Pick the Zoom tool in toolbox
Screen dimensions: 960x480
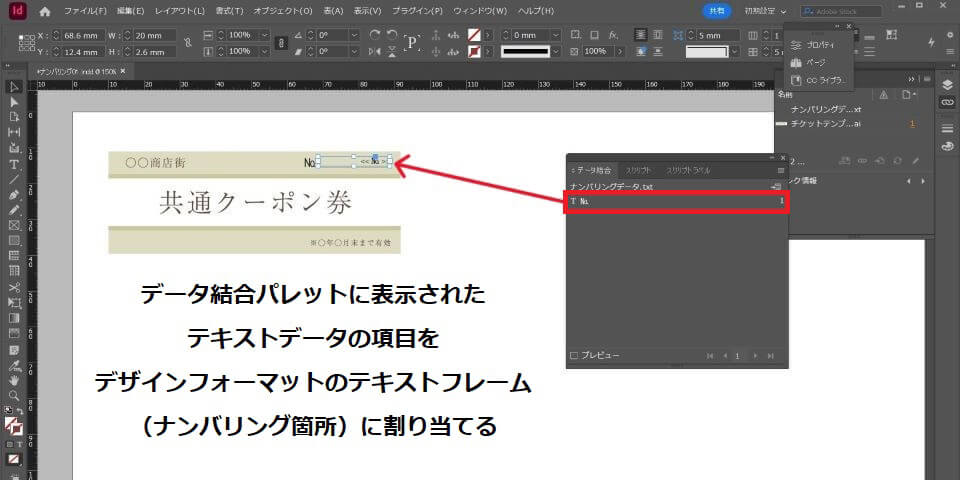pyautogui.click(x=14, y=395)
